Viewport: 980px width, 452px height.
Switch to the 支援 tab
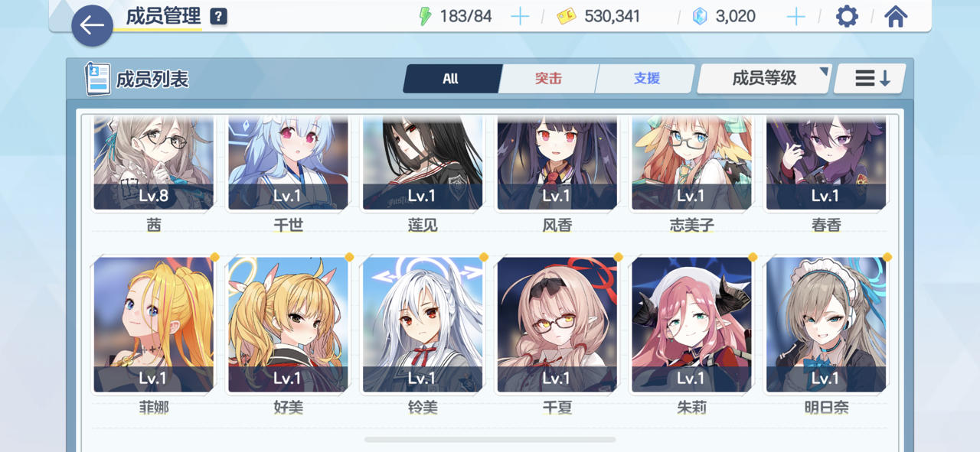[x=646, y=78]
